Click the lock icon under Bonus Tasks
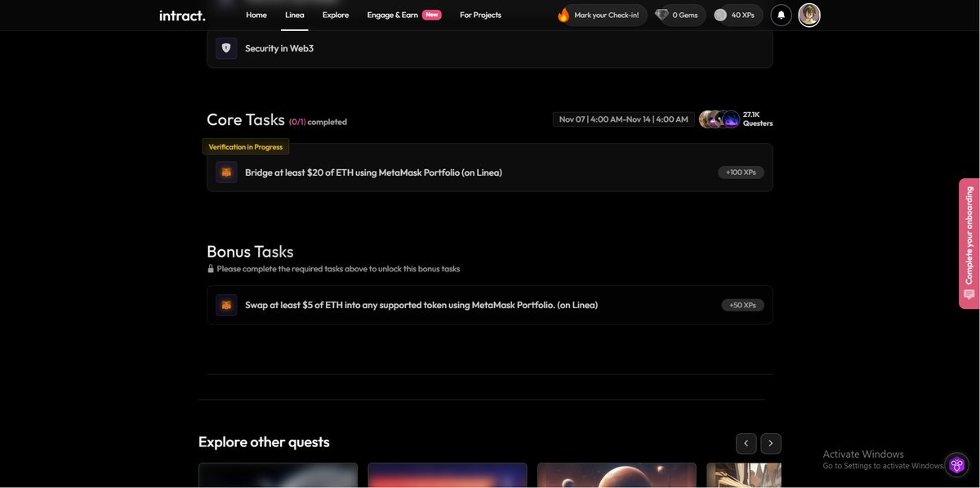The height and width of the screenshot is (488, 980). pyautogui.click(x=211, y=268)
